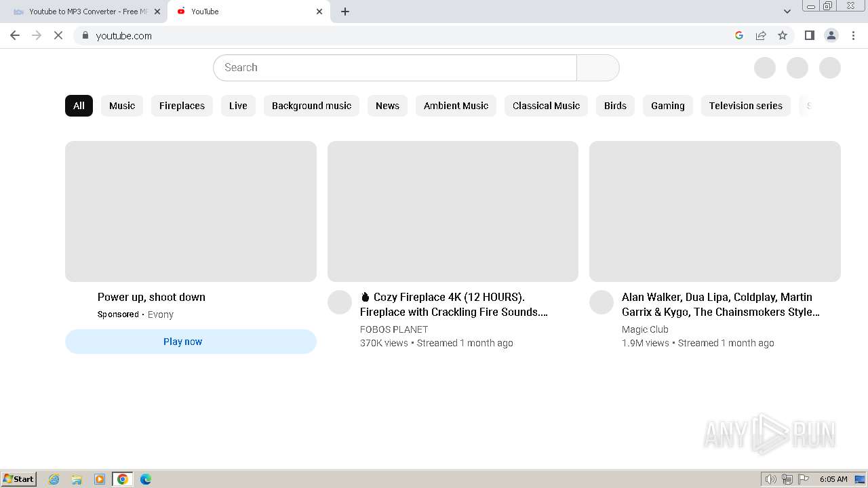Click the last header circle account icon
This screenshot has height=488, width=868.
tap(830, 68)
